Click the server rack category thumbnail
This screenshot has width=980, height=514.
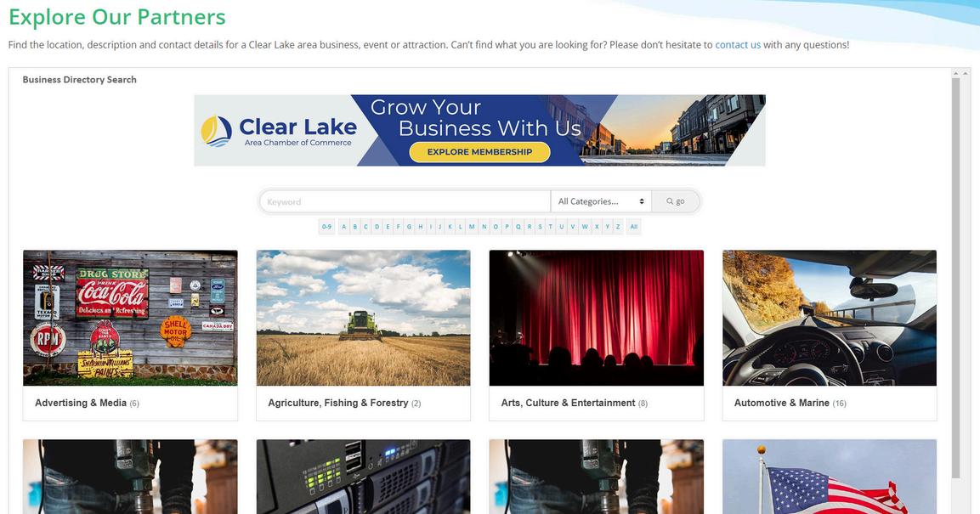(x=363, y=477)
